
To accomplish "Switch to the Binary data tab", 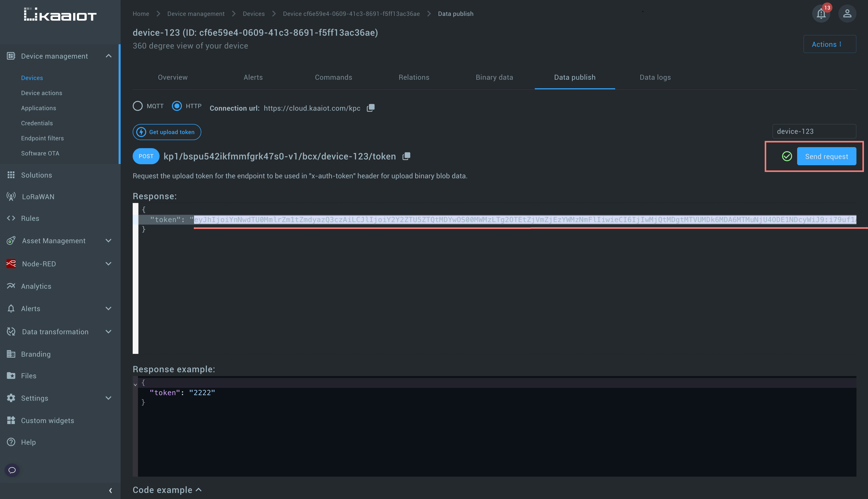I will [494, 77].
